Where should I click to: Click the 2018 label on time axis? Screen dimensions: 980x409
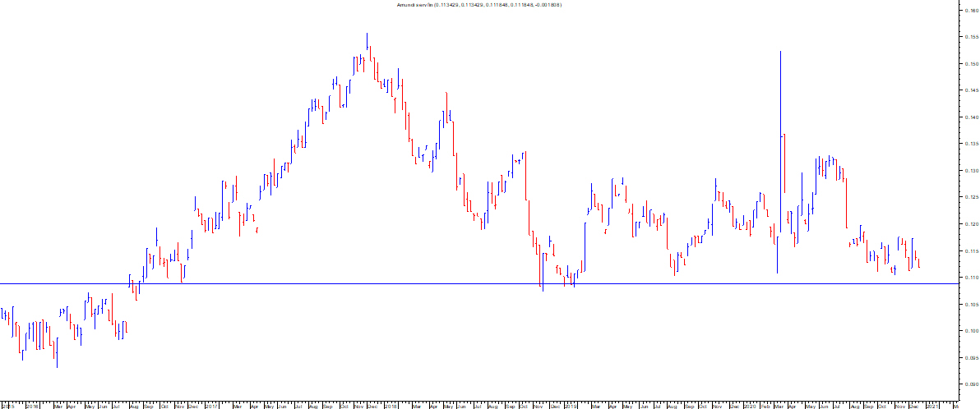pyautogui.click(x=391, y=405)
